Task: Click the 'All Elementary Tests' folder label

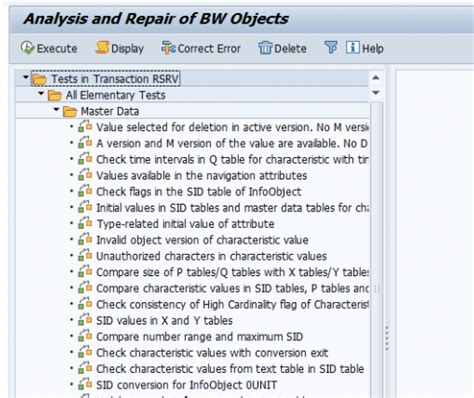Action: click(115, 95)
